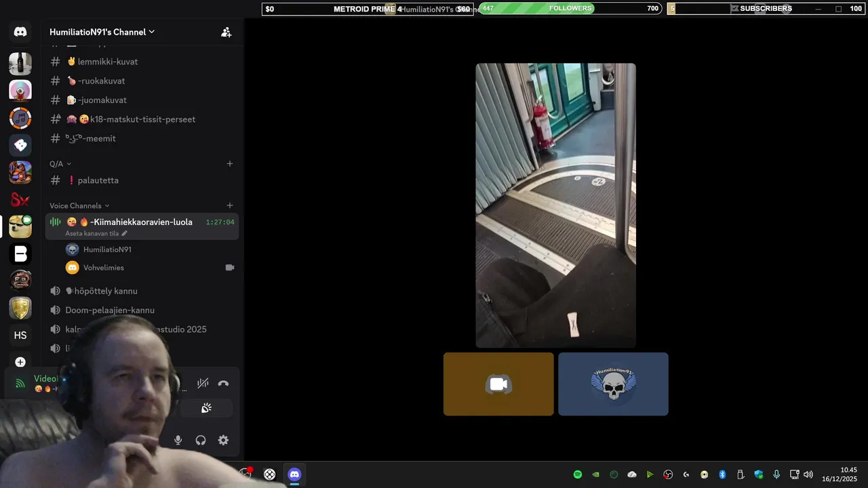This screenshot has width=868, height=488.
Task: Open the orange music note server icon
Action: [20, 118]
